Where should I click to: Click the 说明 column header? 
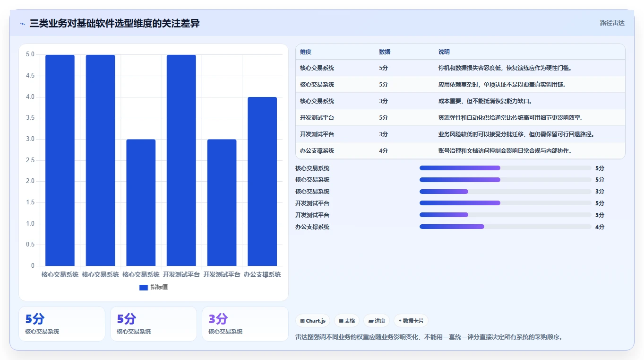coord(444,52)
